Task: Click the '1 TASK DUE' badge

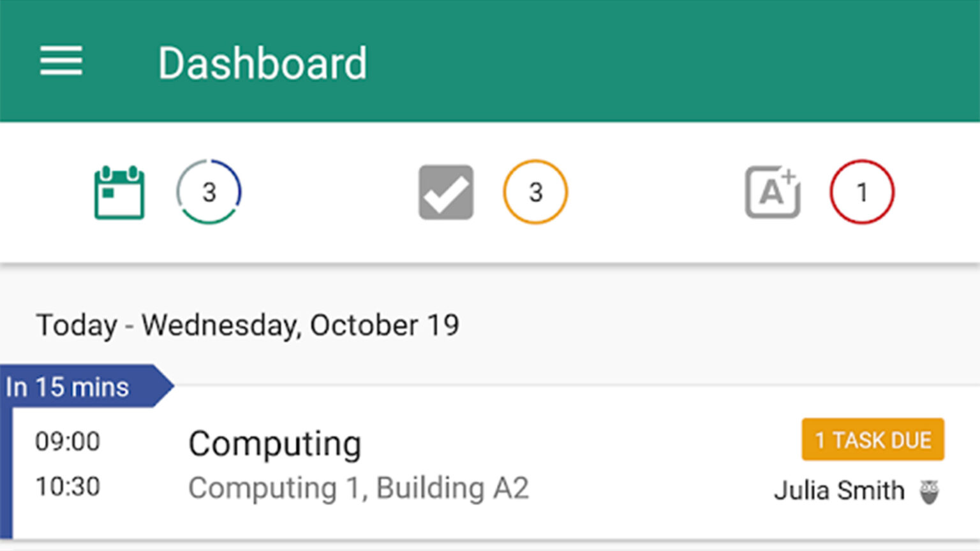Action: pos(872,439)
